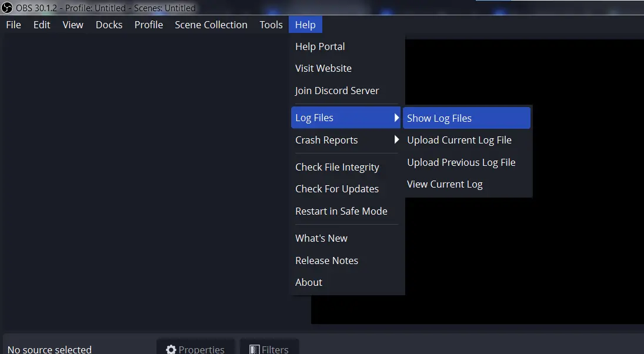Click the 'No source selected' label
The height and width of the screenshot is (354, 644).
coord(49,349)
